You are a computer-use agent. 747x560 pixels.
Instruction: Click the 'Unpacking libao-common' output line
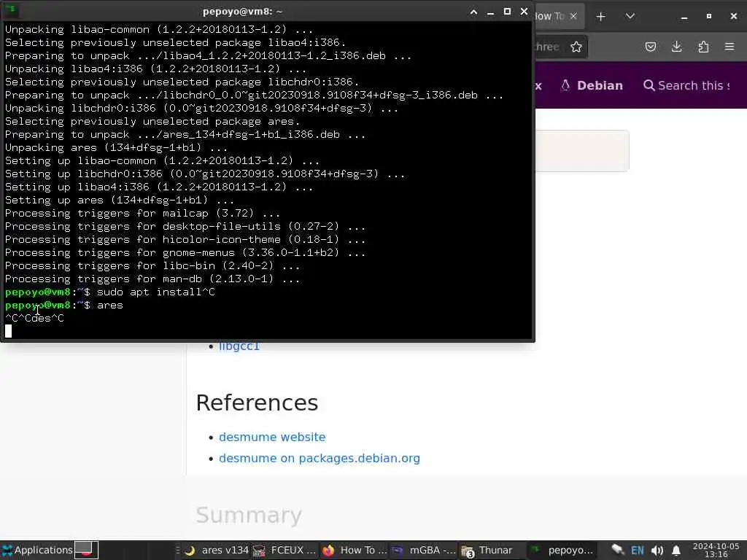click(159, 29)
